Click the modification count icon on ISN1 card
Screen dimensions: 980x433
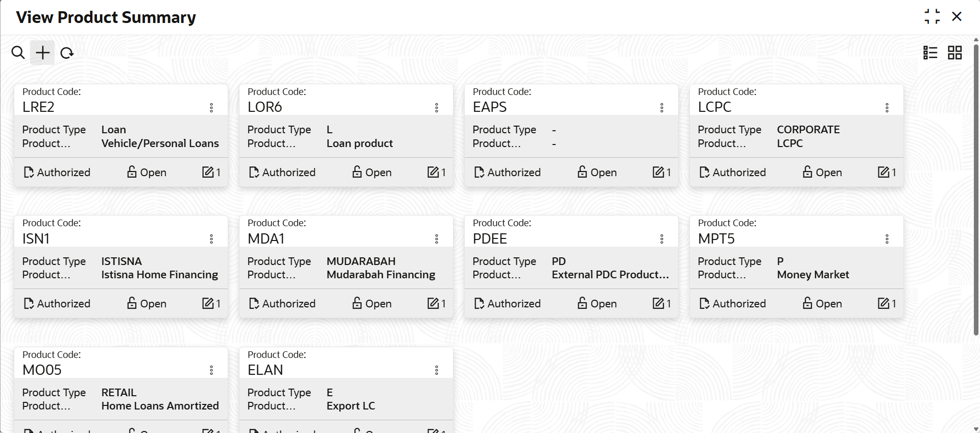point(208,303)
